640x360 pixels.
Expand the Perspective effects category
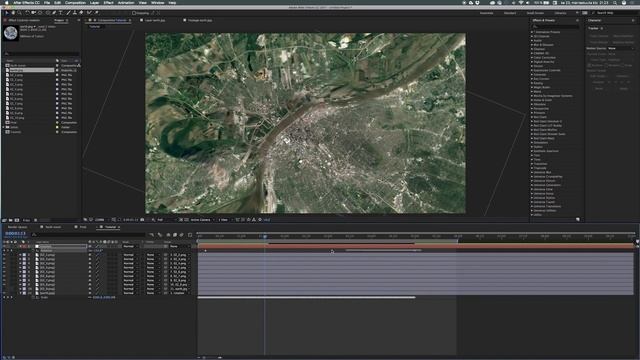click(532, 109)
